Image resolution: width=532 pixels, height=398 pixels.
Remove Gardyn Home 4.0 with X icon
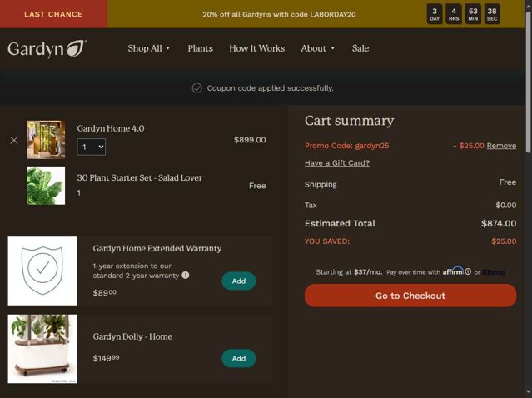(x=14, y=140)
